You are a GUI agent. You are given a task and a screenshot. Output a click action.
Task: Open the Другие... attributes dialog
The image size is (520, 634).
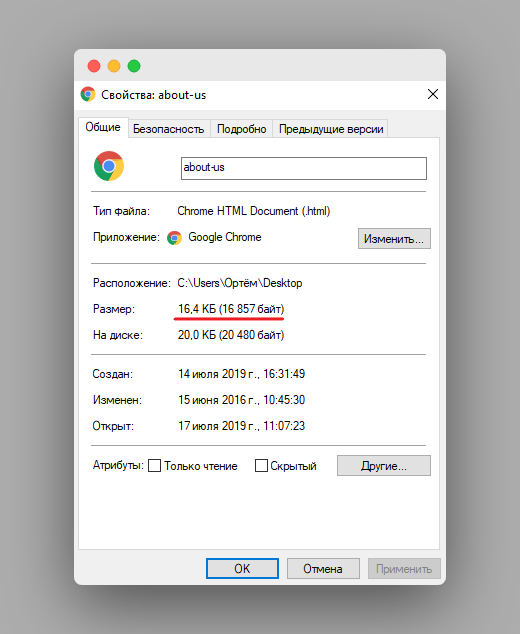click(384, 466)
